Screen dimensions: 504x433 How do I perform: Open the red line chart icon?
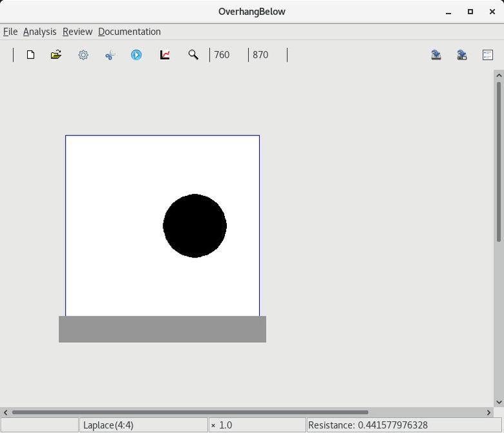[x=165, y=55]
